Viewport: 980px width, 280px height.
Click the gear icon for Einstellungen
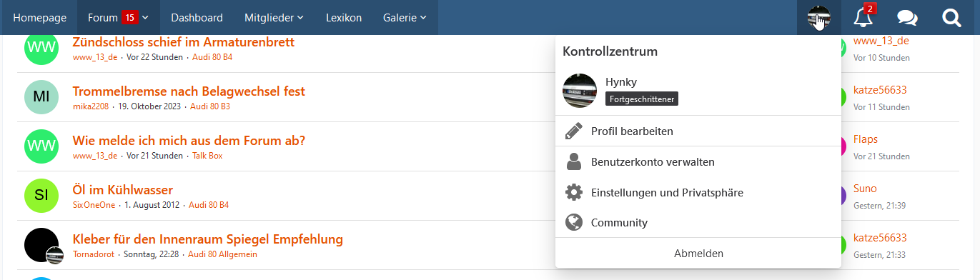pyautogui.click(x=573, y=192)
